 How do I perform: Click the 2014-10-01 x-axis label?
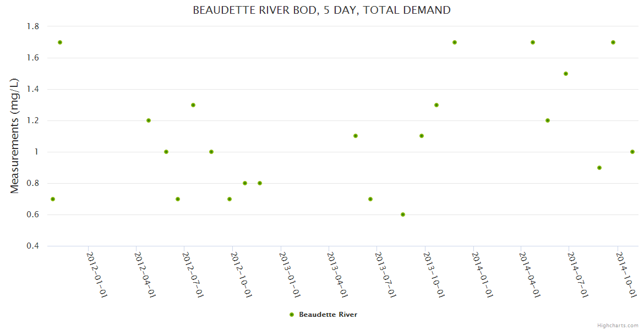tap(626, 274)
